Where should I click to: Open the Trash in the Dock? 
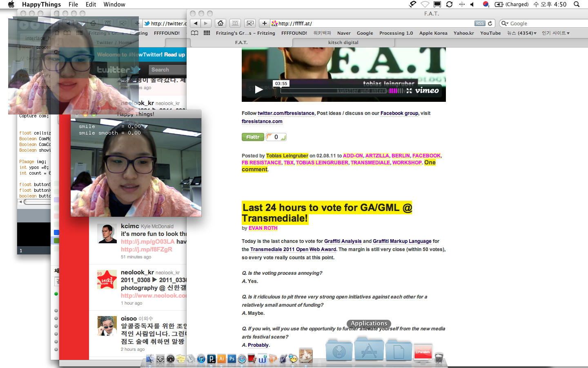coord(439,358)
